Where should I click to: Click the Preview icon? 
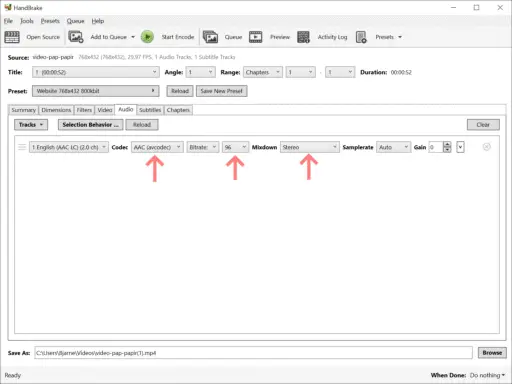tap(256, 37)
